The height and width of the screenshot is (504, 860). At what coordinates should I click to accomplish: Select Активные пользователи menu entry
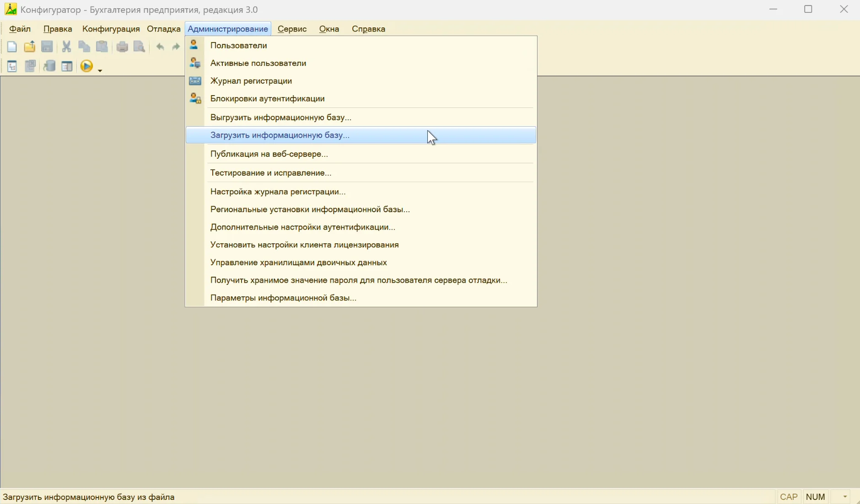pos(361,63)
